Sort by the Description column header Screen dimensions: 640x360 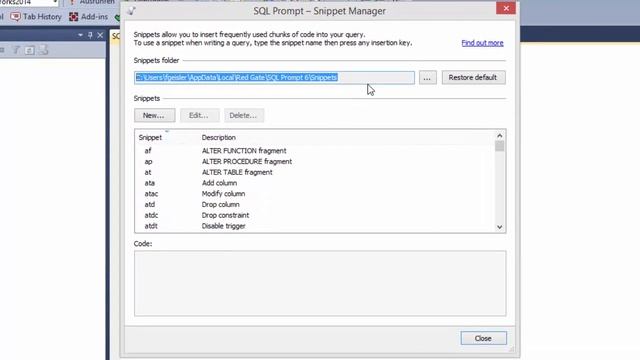point(218,138)
